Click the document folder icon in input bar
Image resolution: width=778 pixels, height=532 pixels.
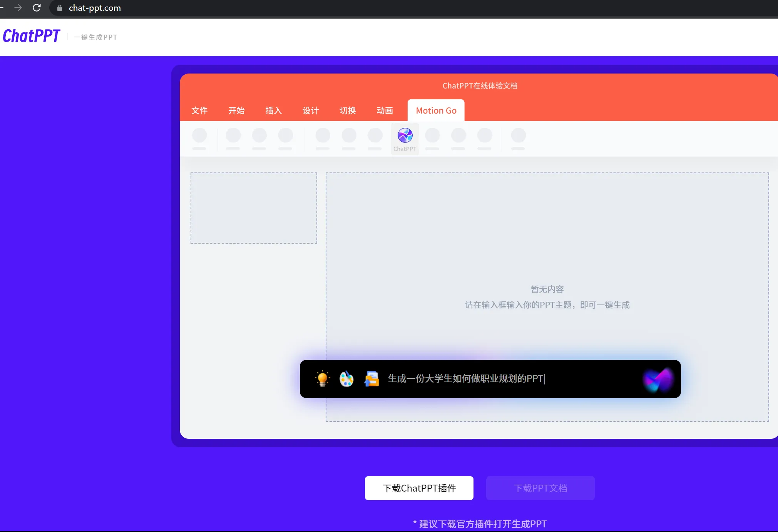pyautogui.click(x=371, y=379)
